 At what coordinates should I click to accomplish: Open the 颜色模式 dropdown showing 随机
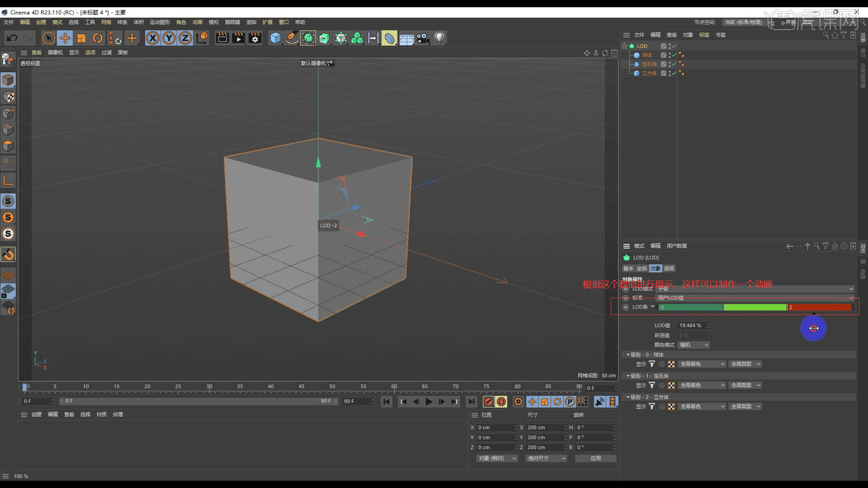coord(693,345)
